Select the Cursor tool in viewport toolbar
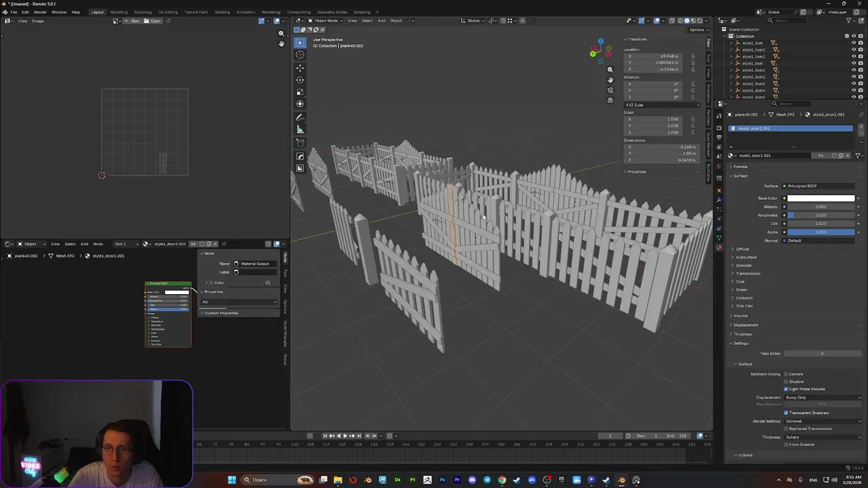Image resolution: width=868 pixels, height=488 pixels. [300, 54]
